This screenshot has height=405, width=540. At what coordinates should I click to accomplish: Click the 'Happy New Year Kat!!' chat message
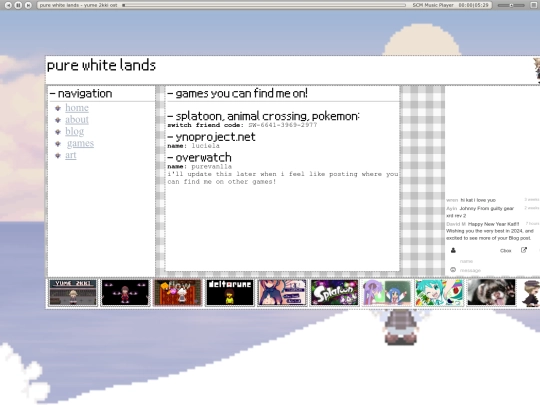pyautogui.click(x=494, y=224)
